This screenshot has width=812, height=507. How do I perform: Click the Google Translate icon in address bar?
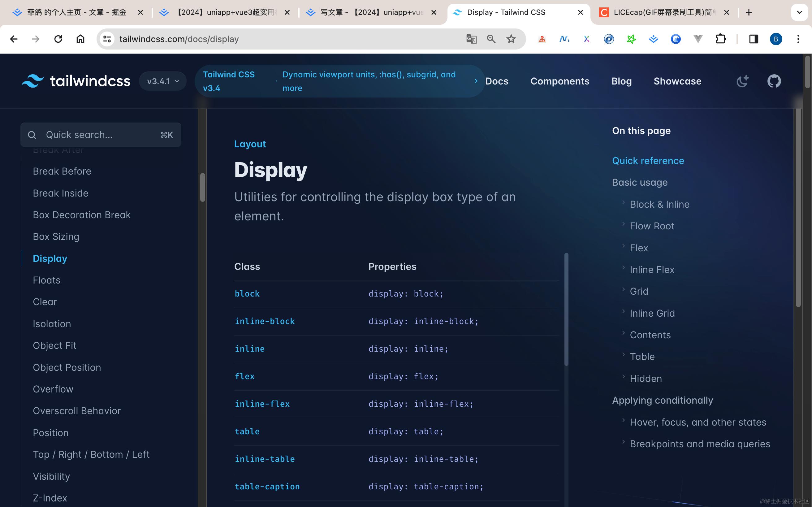(x=471, y=39)
